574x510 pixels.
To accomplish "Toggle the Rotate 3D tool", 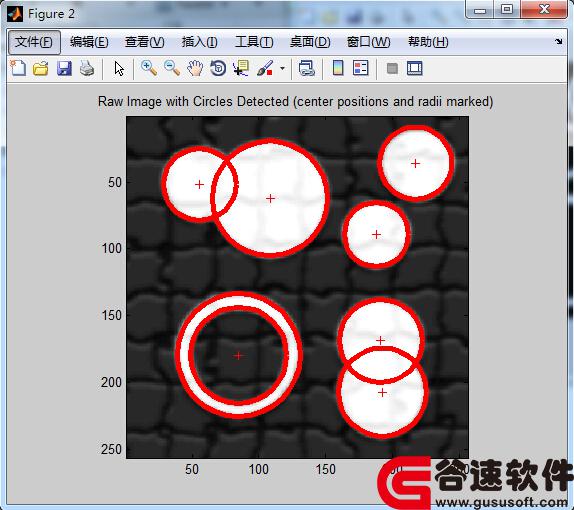I will 218,68.
